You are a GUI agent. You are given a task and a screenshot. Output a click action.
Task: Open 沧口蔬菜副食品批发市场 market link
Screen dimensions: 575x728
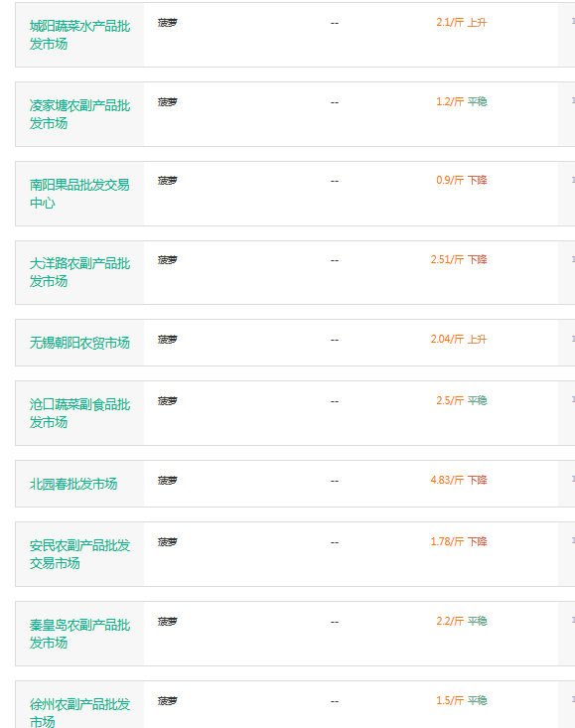click(79, 413)
